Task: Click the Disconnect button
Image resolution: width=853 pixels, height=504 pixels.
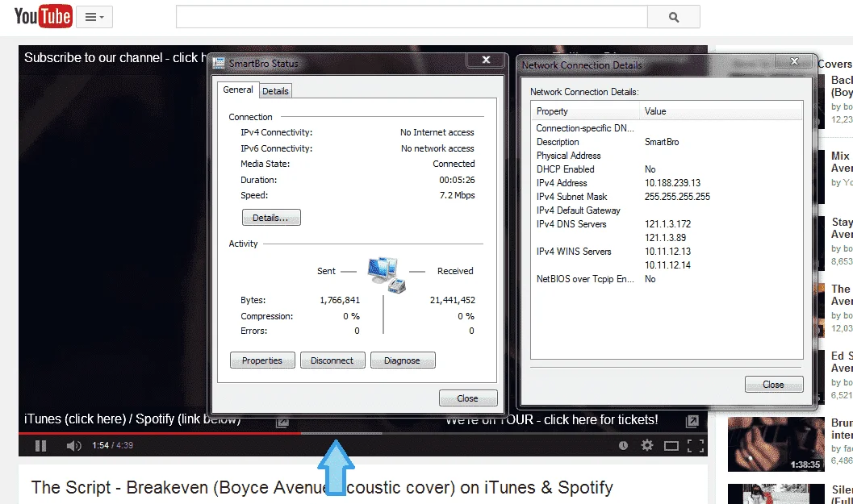Action: click(332, 360)
